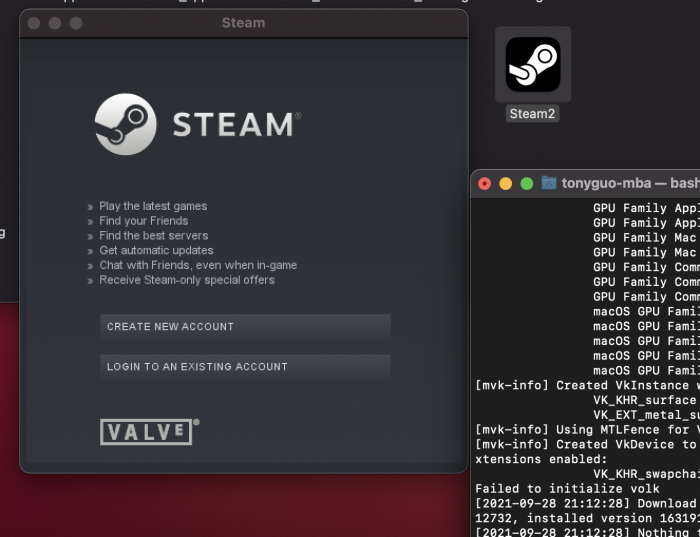This screenshot has width=700, height=537.
Task: Click LOGIN TO AN EXISTING ACCOUNT button
Action: point(245,367)
